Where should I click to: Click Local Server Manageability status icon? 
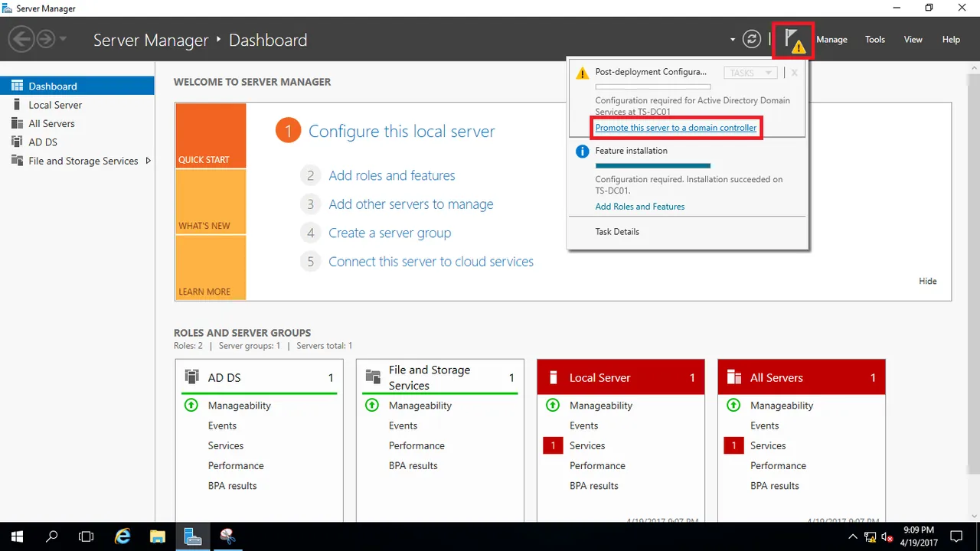click(x=553, y=405)
